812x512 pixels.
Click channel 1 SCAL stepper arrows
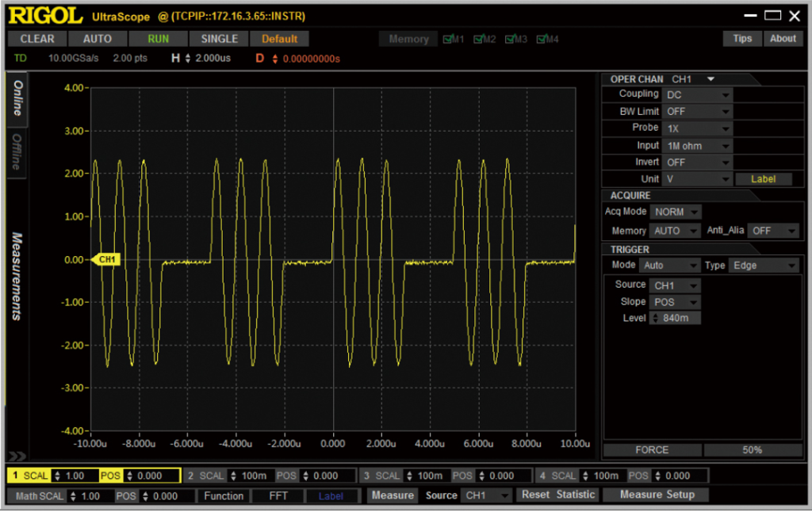point(56,476)
